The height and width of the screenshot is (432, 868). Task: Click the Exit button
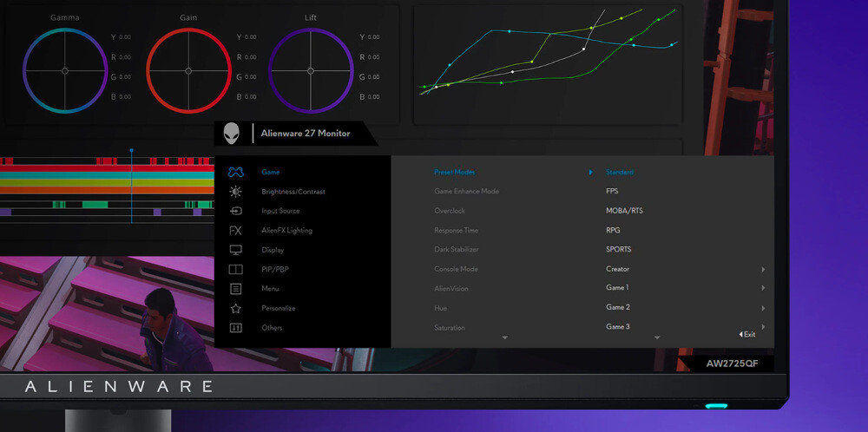click(x=747, y=334)
